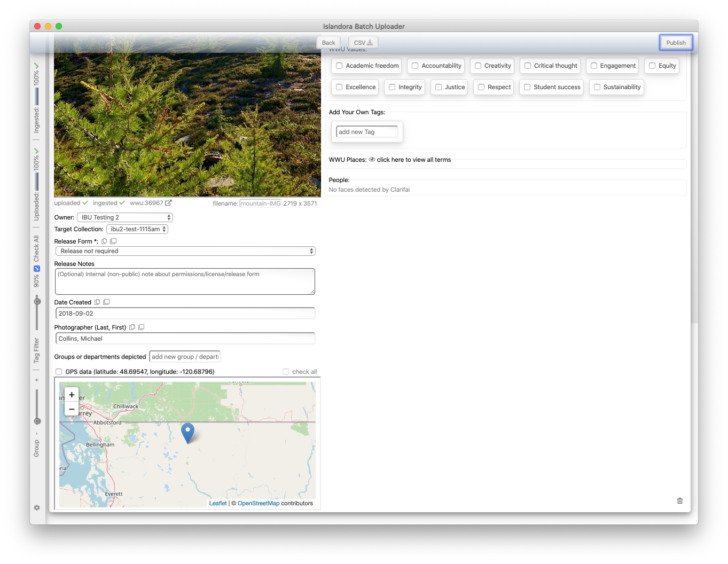Image resolution: width=728 pixels, height=564 pixels.
Task: Check the Academic freedom value
Action: pos(339,66)
